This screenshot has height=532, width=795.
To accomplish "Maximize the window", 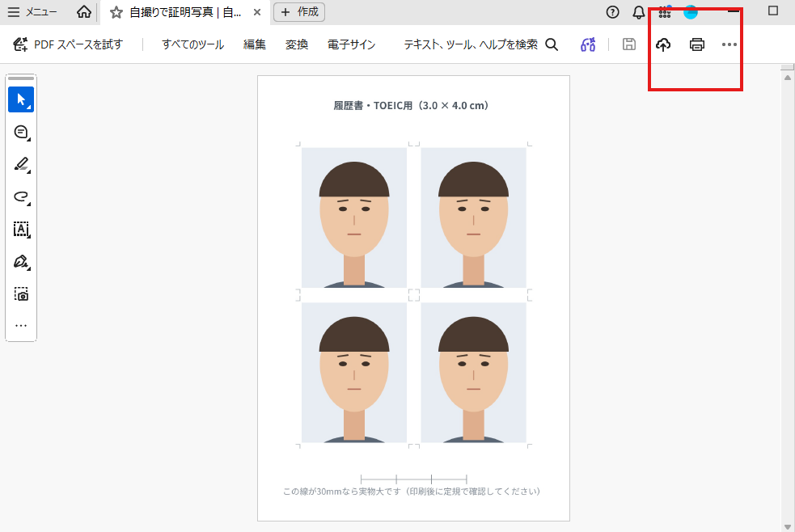I will pos(772,11).
